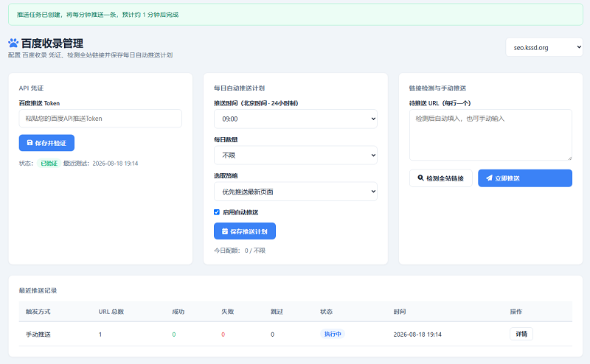Click the record time 2026-08-18 19:14 cell

pos(417,335)
